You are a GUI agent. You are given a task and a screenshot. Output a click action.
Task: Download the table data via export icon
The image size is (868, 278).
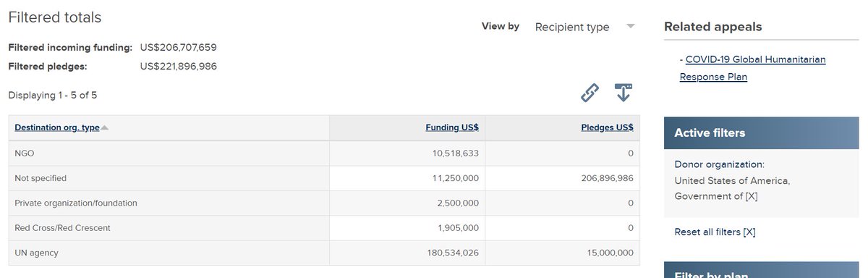pos(624,93)
